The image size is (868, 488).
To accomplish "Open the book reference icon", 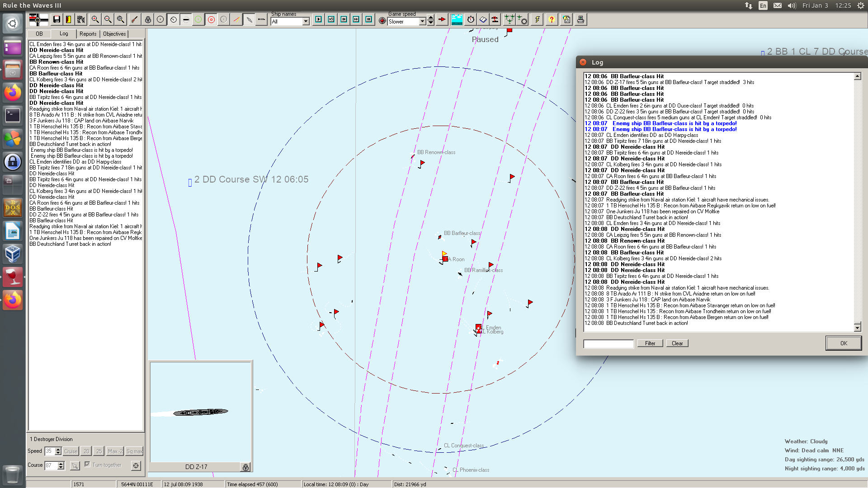I will point(483,19).
